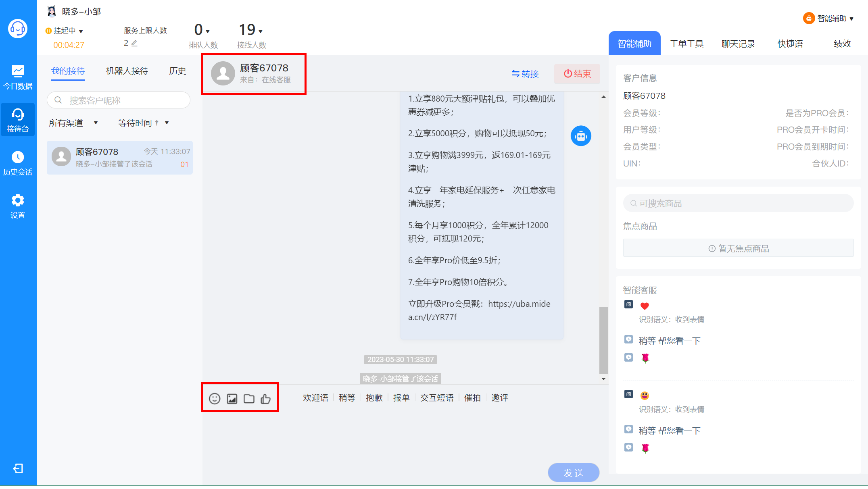868x489 pixels.
Task: Click the image upload icon in chat toolbar
Action: [232, 398]
